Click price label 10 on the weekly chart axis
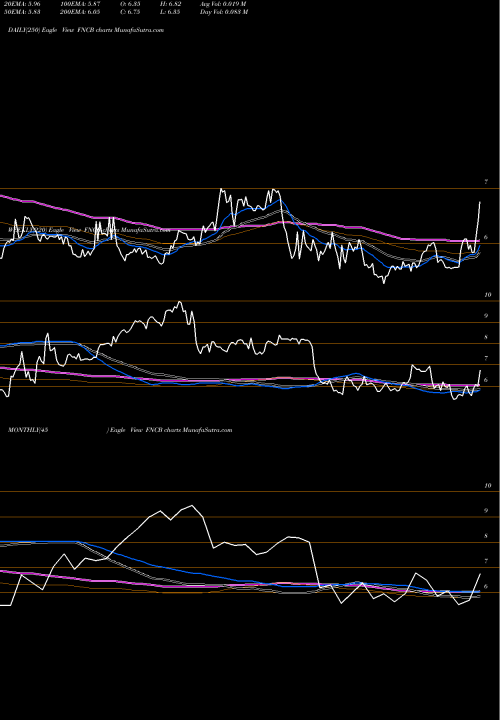The image size is (500, 720). coord(488,295)
